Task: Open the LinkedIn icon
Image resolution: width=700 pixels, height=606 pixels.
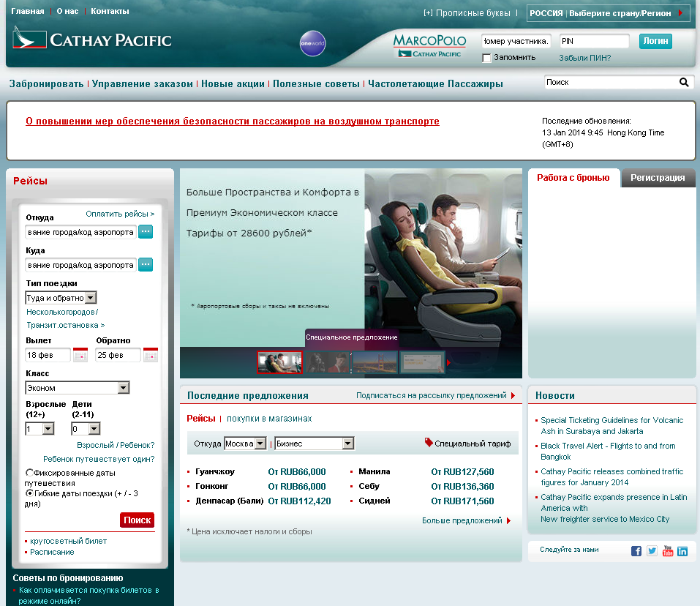Action: (x=682, y=551)
